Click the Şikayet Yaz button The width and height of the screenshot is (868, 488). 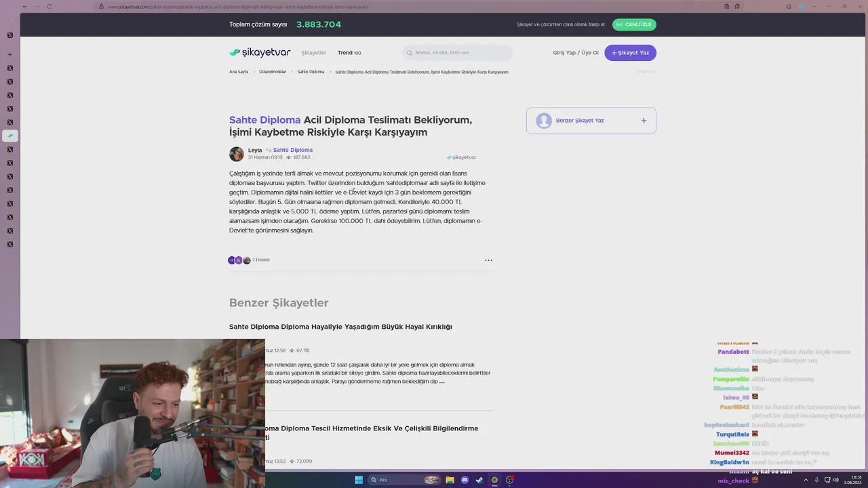click(x=630, y=53)
